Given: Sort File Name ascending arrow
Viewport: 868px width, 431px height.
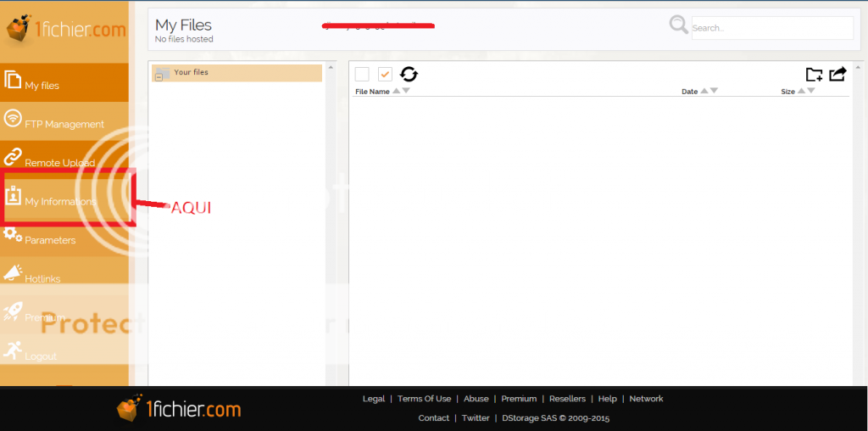Looking at the screenshot, I should coord(396,91).
